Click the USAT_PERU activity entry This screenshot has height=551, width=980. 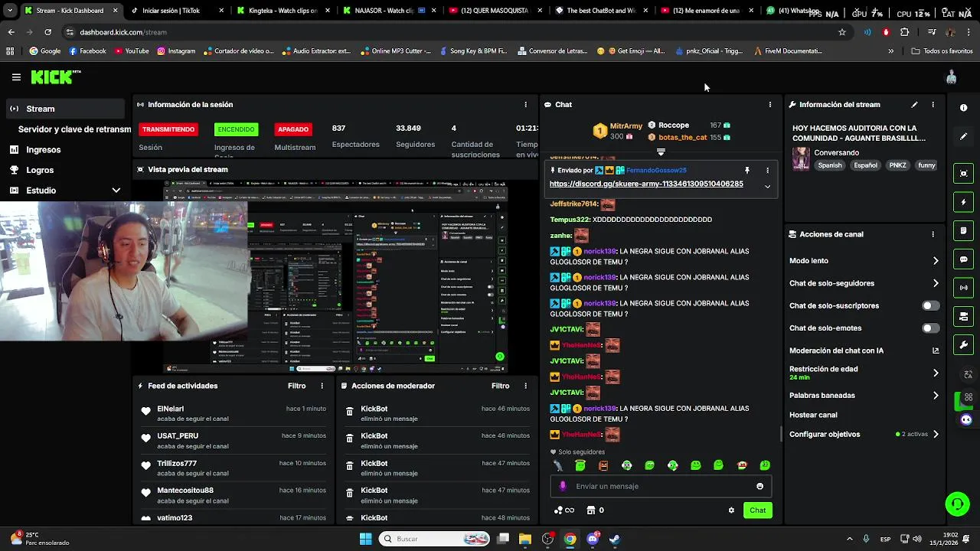234,441
